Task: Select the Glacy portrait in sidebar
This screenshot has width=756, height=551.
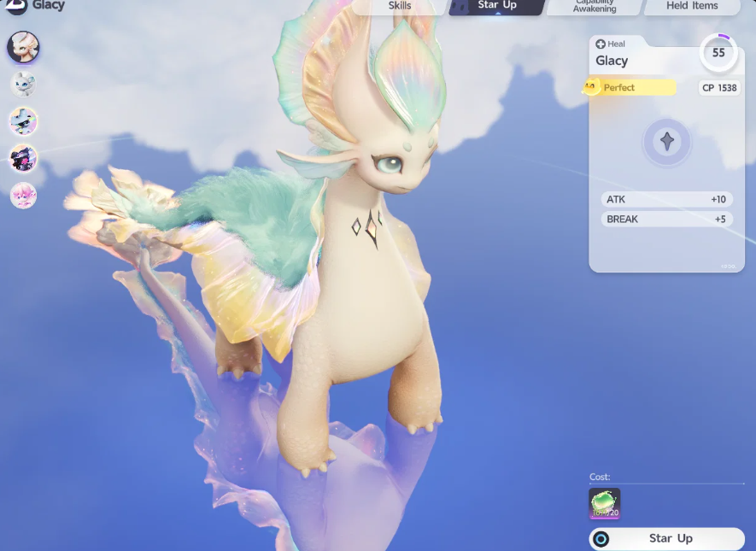Action: [23, 47]
